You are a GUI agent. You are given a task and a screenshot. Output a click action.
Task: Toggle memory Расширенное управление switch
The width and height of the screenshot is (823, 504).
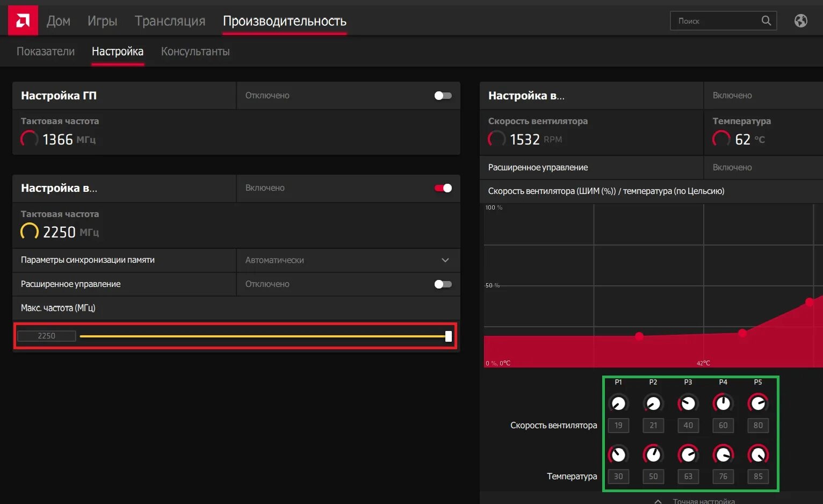point(443,284)
